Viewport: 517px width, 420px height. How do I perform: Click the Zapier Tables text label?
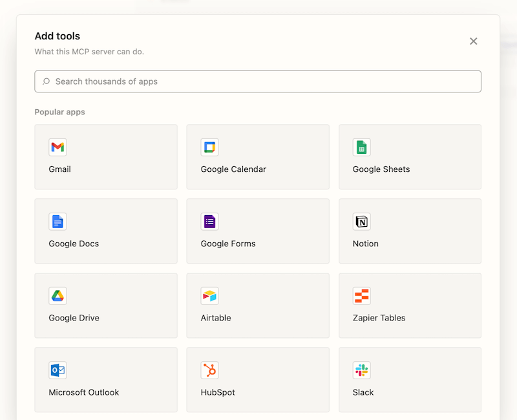[379, 318]
